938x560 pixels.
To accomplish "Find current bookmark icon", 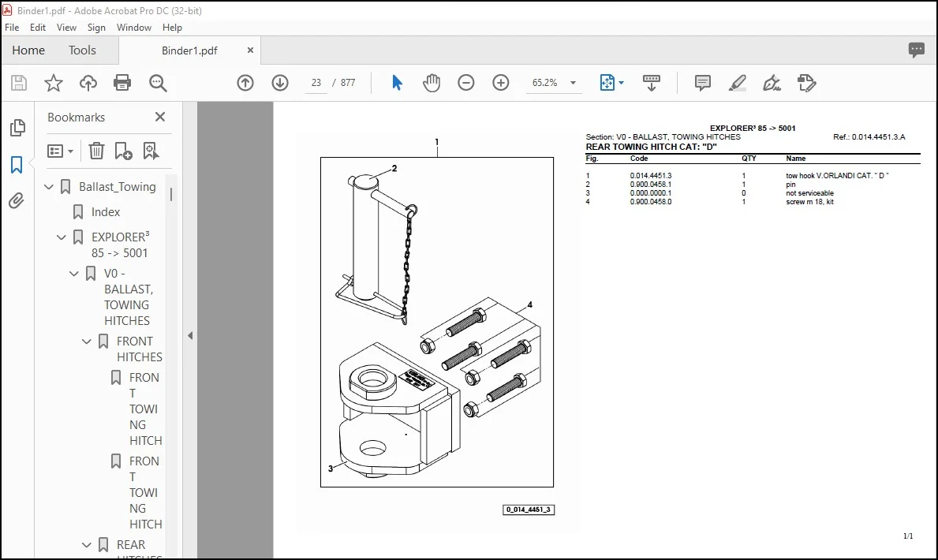I will click(x=151, y=151).
